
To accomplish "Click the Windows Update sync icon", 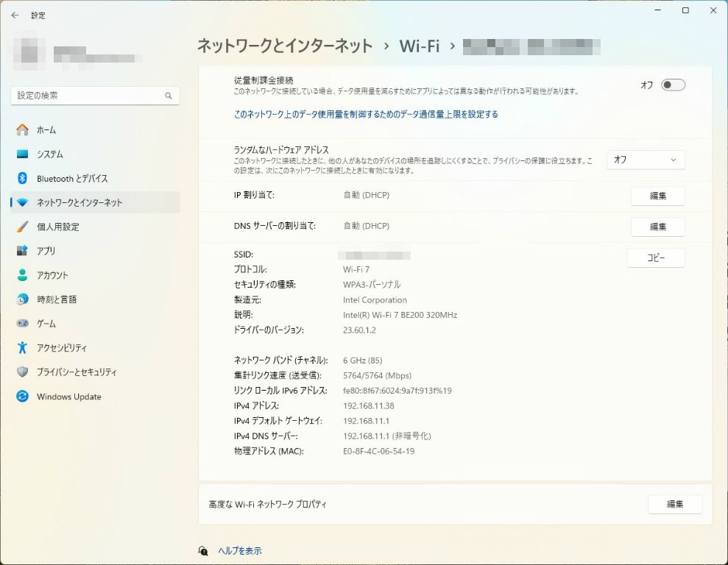I will (22, 396).
